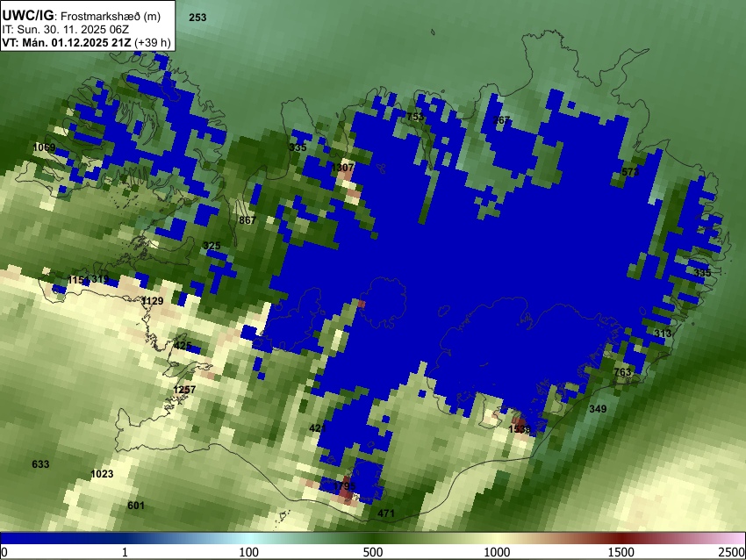Click the map value 633
The width and height of the screenshot is (746, 560).
pyautogui.click(x=40, y=464)
